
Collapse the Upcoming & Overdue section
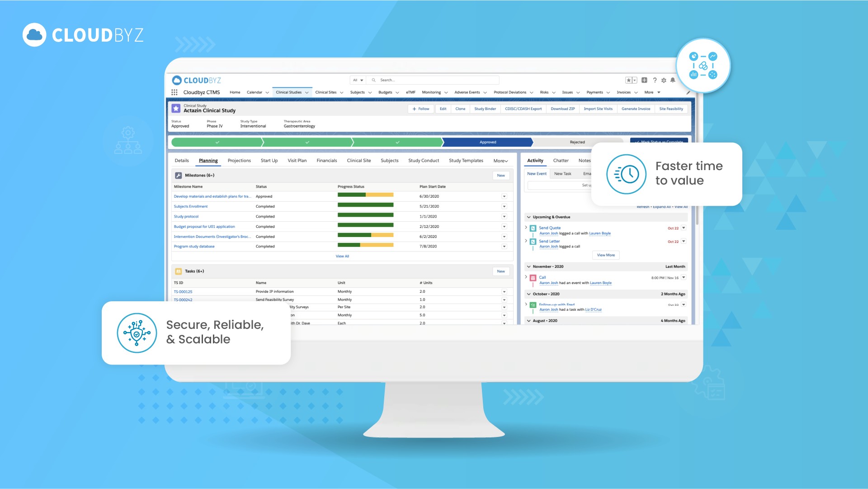[x=529, y=217]
